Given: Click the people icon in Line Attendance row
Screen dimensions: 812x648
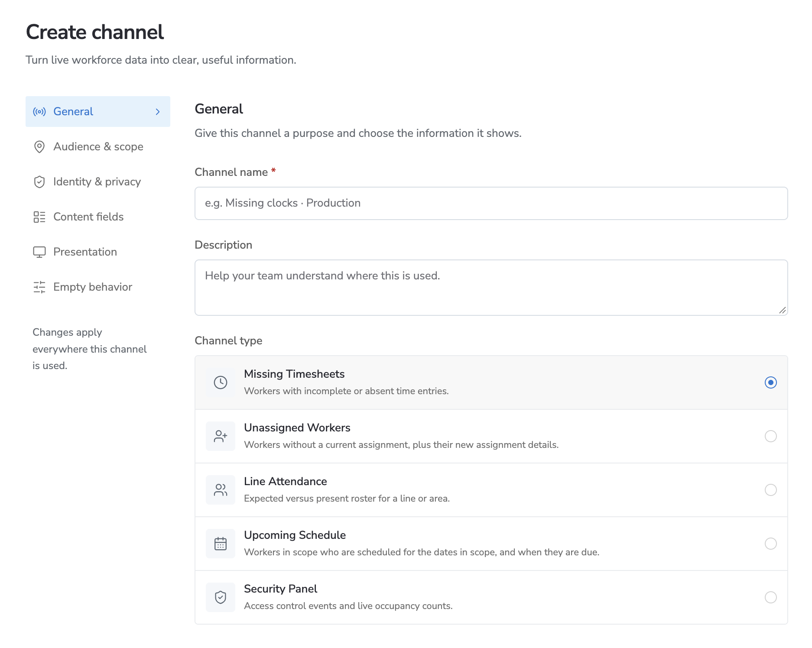Looking at the screenshot, I should 221,490.
